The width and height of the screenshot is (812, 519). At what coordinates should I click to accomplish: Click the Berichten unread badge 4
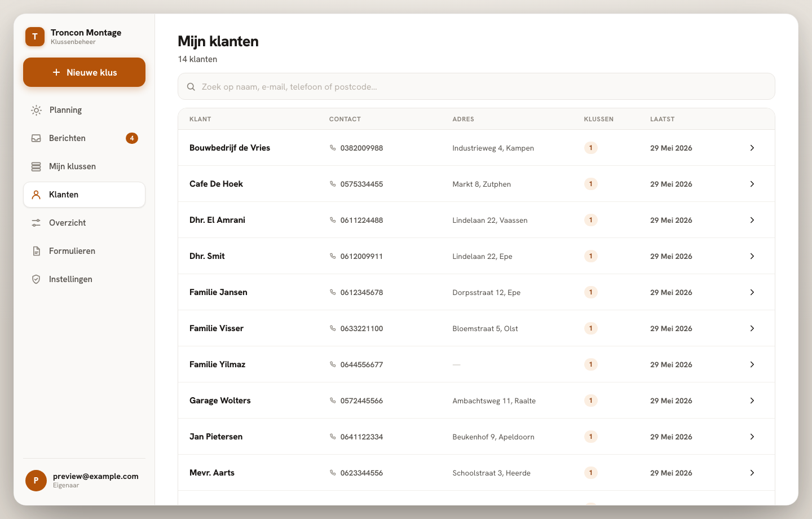132,138
